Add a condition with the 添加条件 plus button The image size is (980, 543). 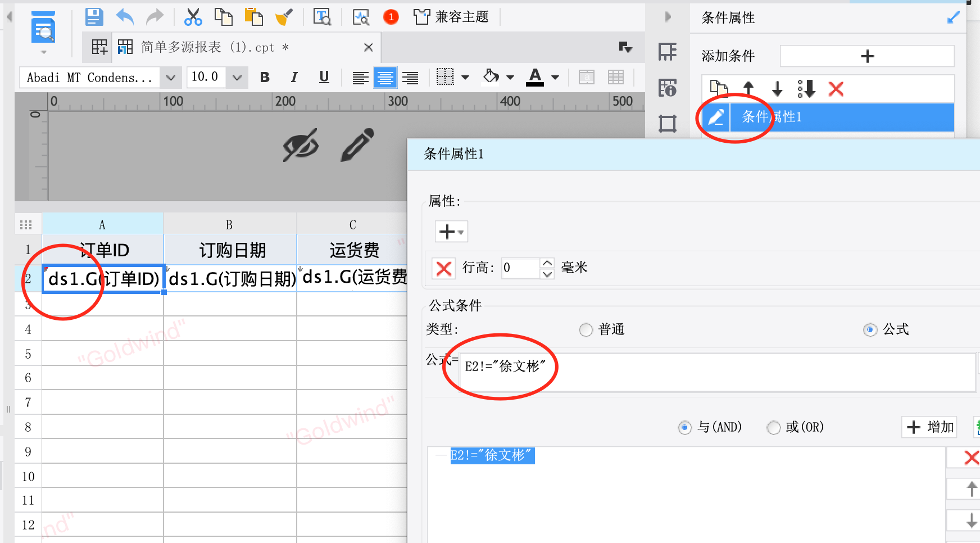point(867,56)
